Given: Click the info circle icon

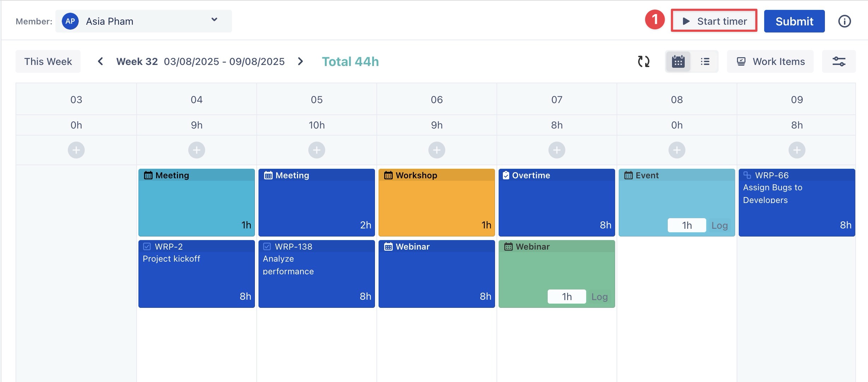Looking at the screenshot, I should point(844,21).
